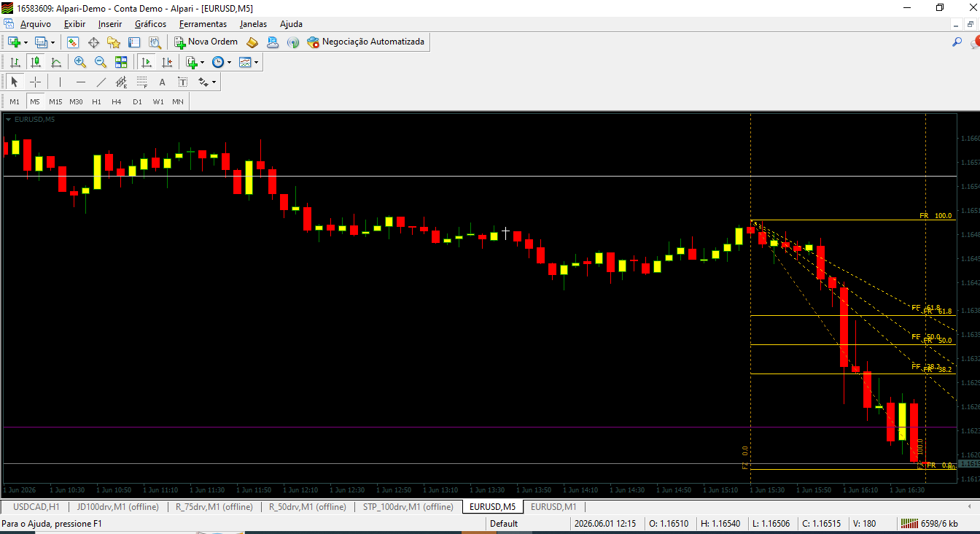Select the Fibonacci Retracement tool
Screen dimensions: 980x534
[x=141, y=82]
